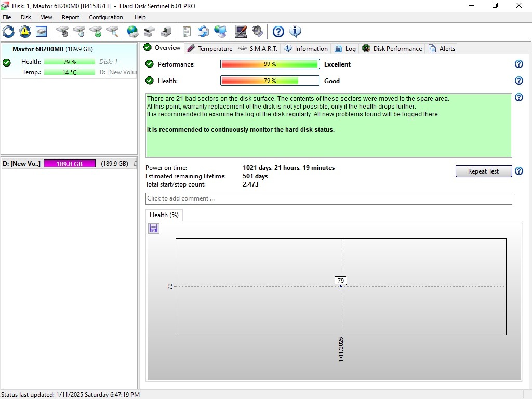Click the disk with green checkmark icon
The width and height of the screenshot is (532, 399).
point(96,32)
